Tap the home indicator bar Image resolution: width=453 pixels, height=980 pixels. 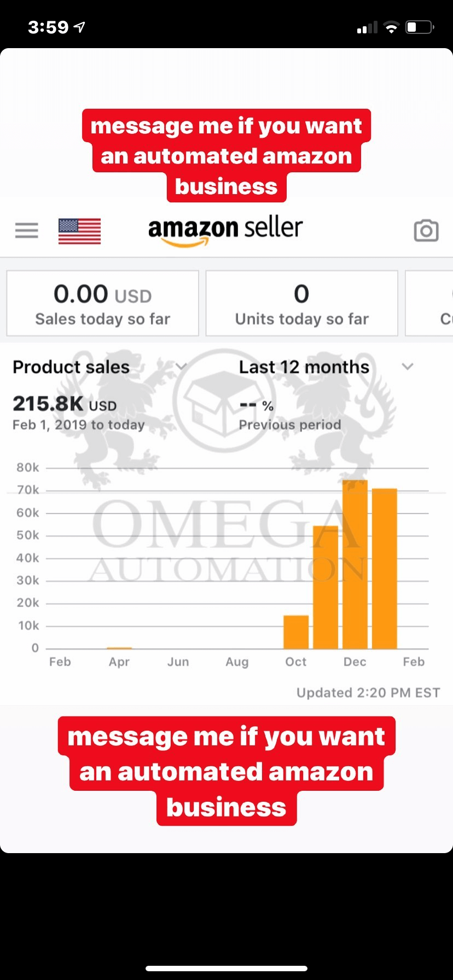pos(226,968)
